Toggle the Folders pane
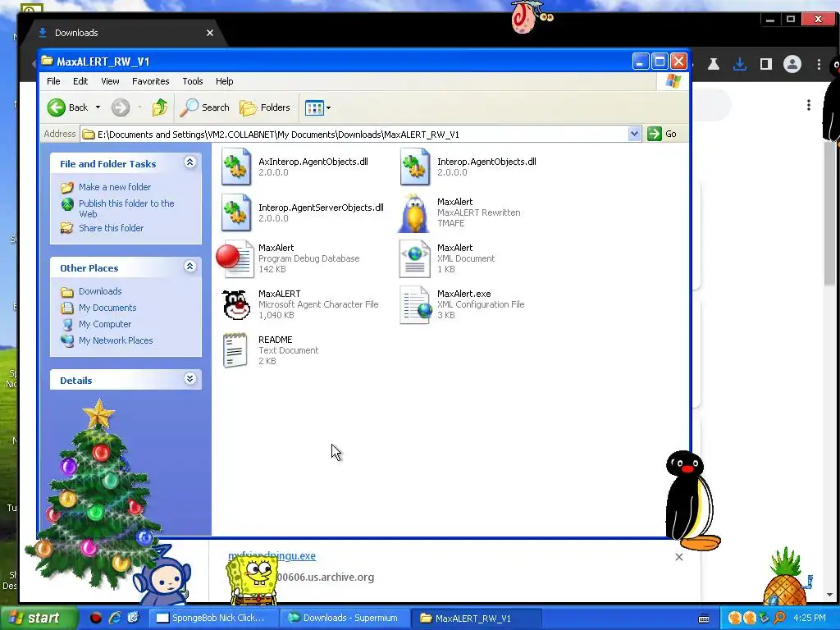This screenshot has width=840, height=630. click(265, 107)
